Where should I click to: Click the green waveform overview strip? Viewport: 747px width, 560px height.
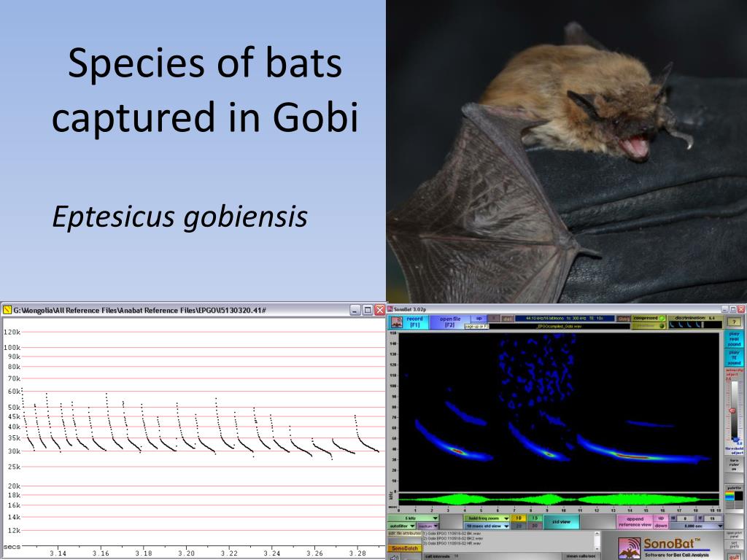(558, 499)
